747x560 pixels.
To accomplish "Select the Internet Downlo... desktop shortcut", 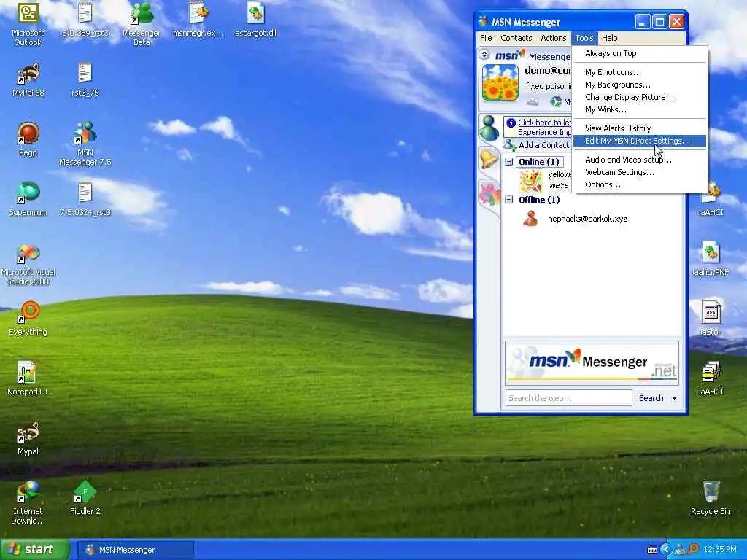I will [x=28, y=503].
